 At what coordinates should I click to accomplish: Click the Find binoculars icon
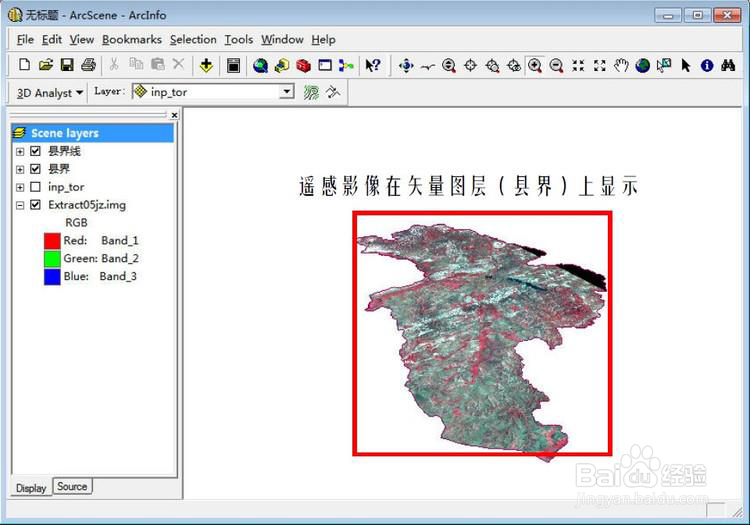(728, 65)
